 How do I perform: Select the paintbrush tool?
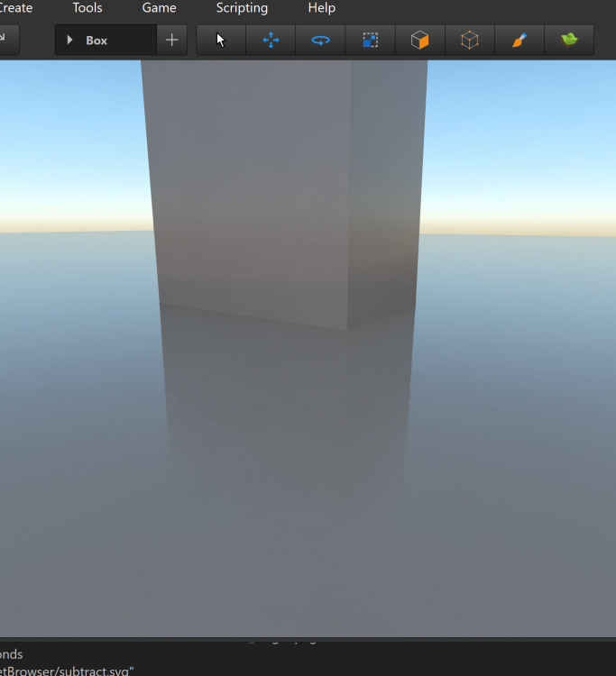click(519, 40)
